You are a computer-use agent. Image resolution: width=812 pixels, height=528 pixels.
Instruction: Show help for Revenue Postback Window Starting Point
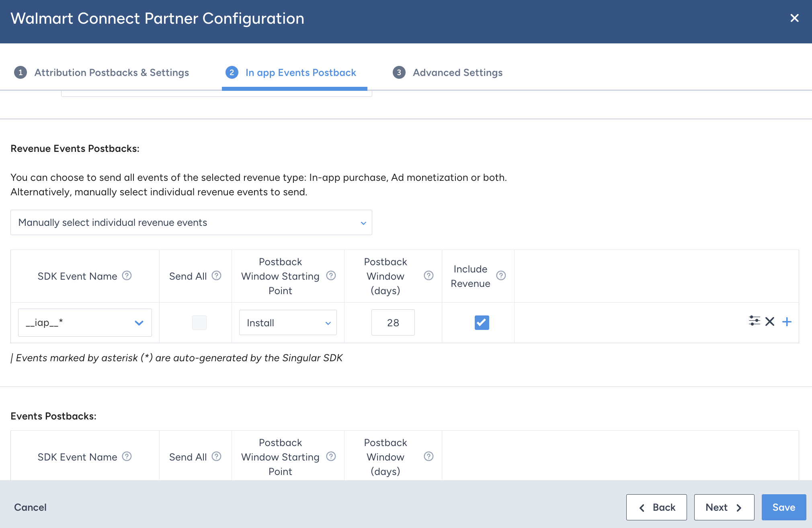click(331, 276)
